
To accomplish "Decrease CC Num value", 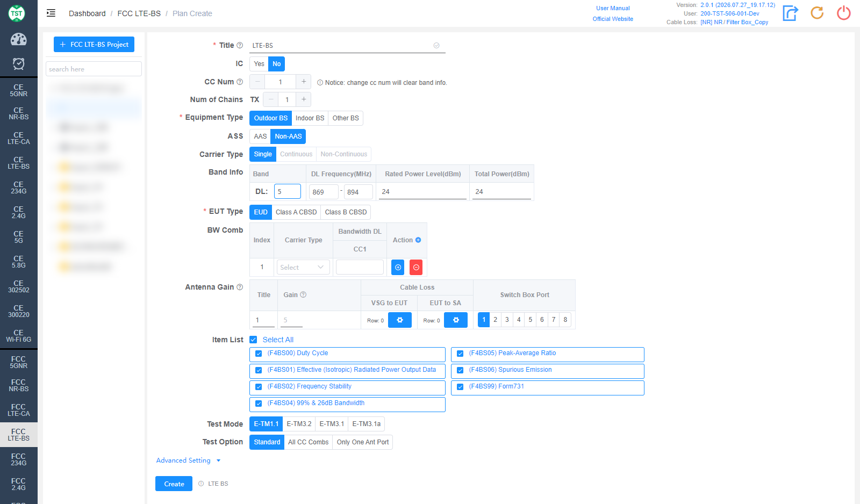I will (x=257, y=82).
